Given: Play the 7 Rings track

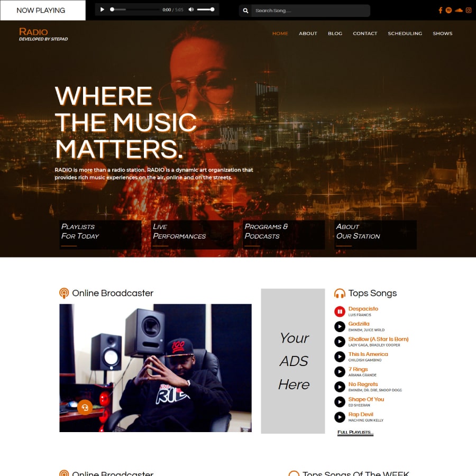Looking at the screenshot, I should (340, 372).
